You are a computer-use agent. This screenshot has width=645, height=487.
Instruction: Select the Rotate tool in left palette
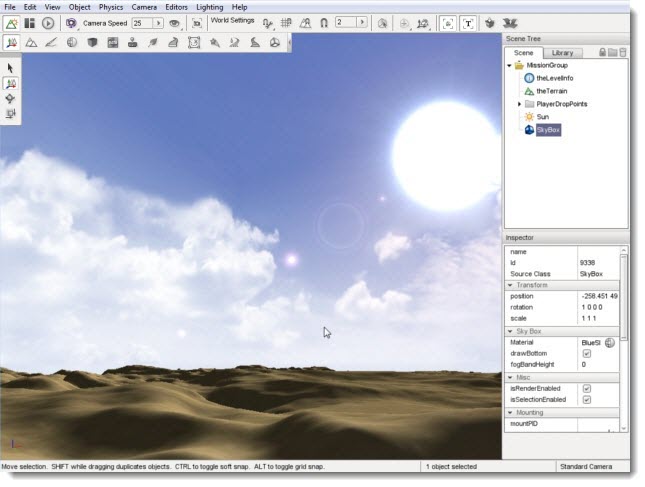coord(10,98)
